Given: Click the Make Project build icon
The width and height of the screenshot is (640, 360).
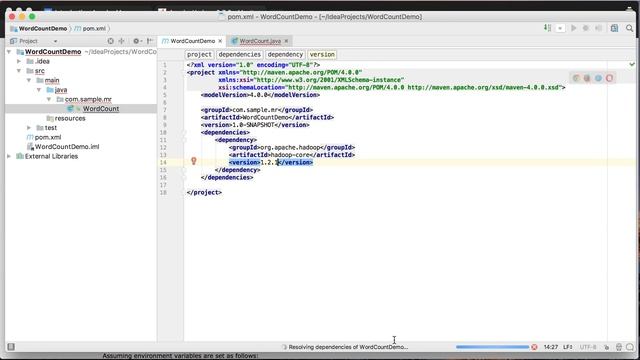Looking at the screenshot, I should (547, 28).
